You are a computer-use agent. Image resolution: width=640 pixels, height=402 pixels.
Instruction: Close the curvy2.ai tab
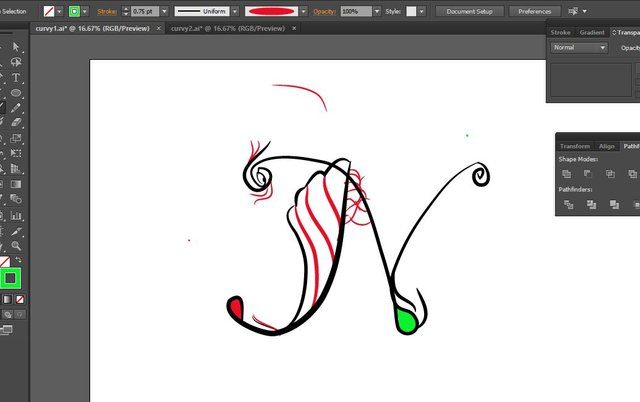tap(294, 28)
